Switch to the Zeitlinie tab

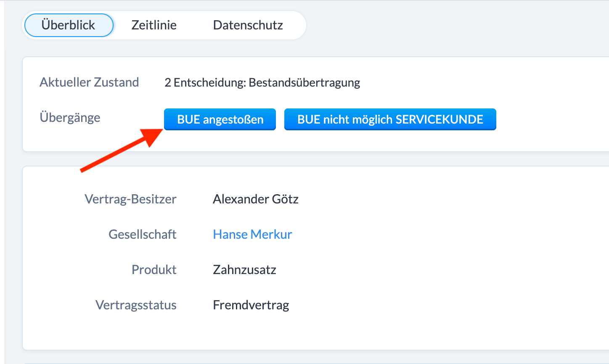tap(154, 25)
